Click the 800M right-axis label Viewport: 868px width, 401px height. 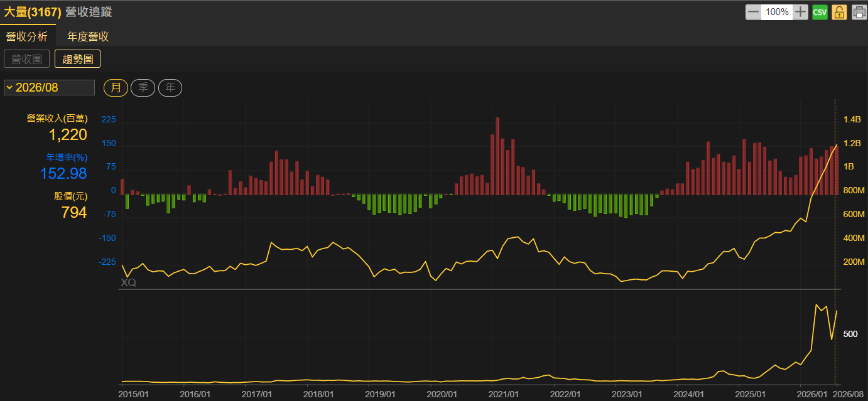tap(854, 191)
